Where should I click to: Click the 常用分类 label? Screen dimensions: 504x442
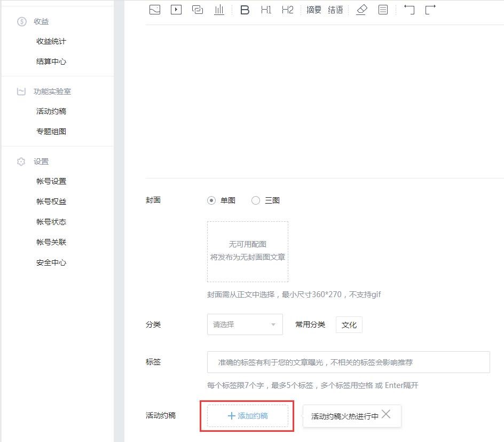[x=310, y=324]
